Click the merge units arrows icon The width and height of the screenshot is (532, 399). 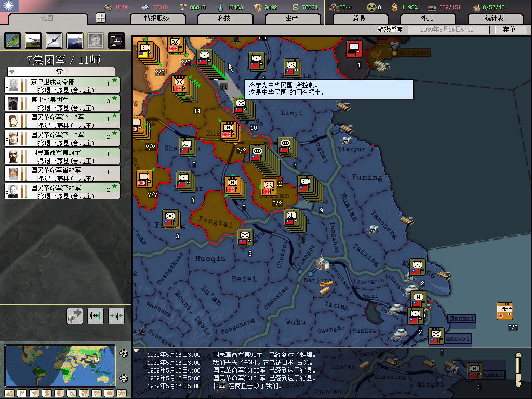[x=96, y=316]
